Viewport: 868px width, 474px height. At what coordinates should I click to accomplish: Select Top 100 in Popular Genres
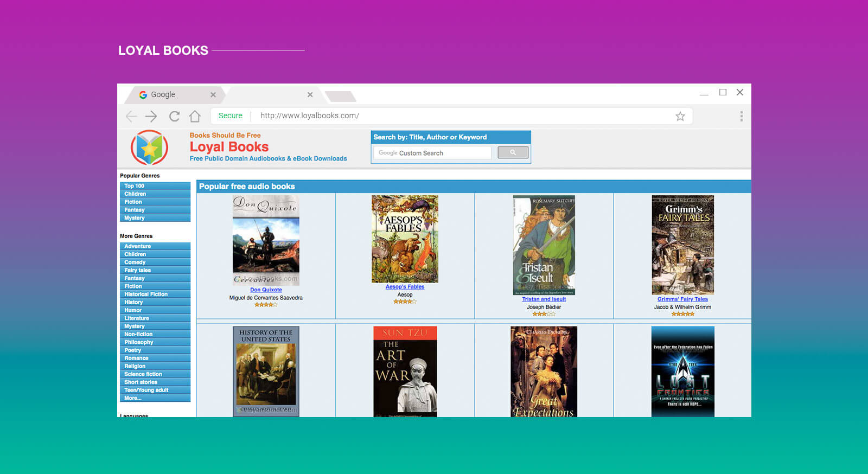[155, 186]
